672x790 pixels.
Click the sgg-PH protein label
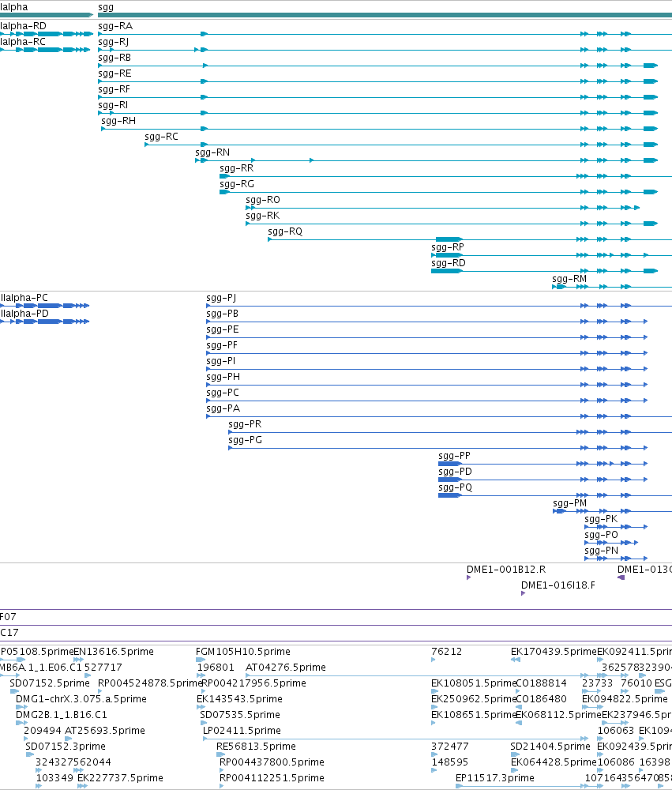click(x=223, y=377)
